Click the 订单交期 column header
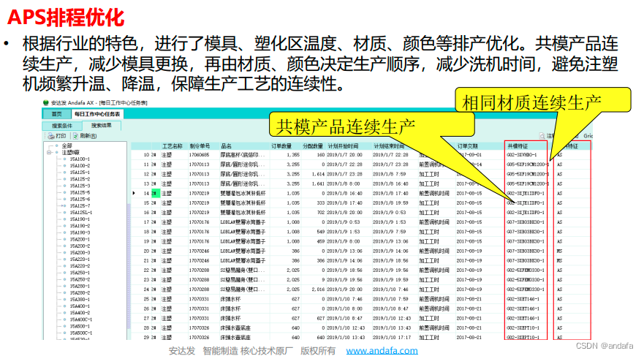 (x=467, y=146)
